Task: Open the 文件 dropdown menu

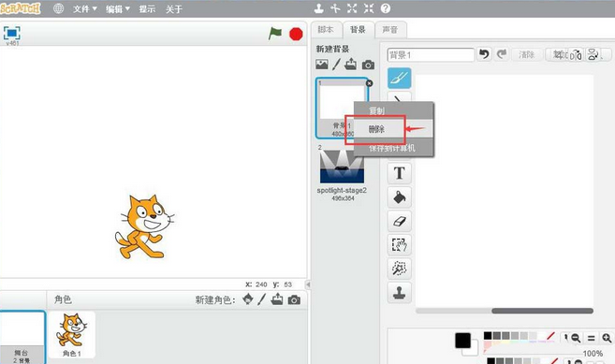Action: pos(85,8)
